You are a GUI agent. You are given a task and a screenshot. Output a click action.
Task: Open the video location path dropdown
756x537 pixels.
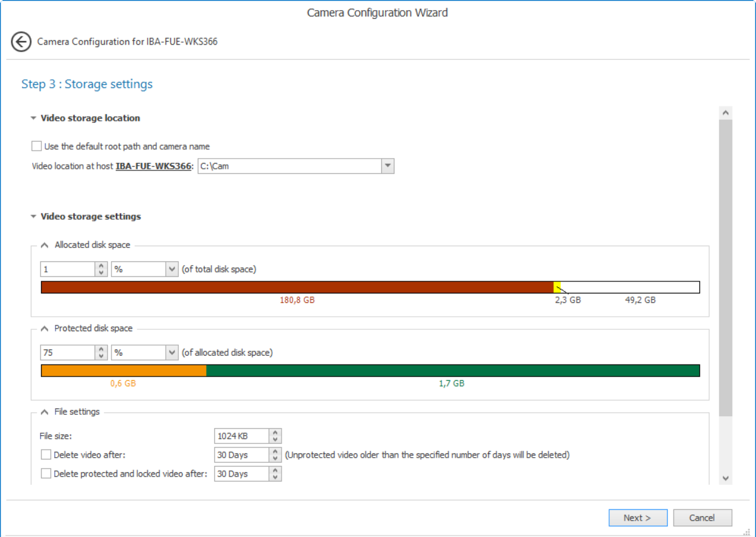pyautogui.click(x=388, y=166)
